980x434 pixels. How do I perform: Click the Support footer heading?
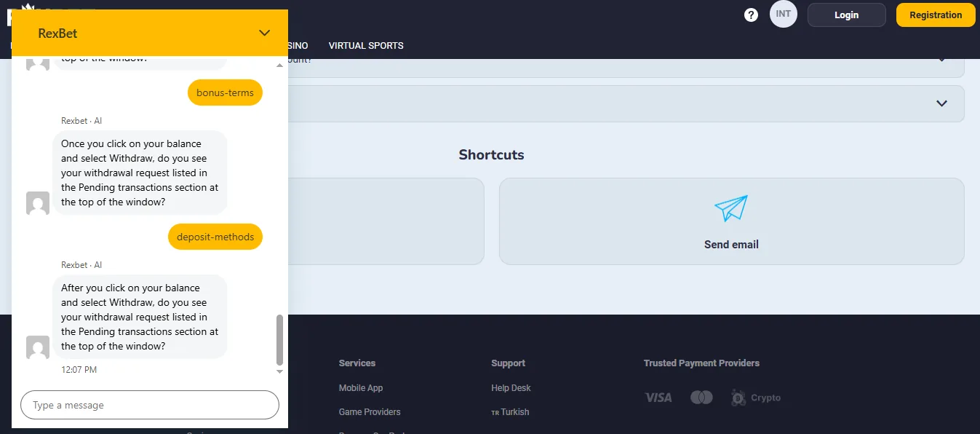[508, 363]
